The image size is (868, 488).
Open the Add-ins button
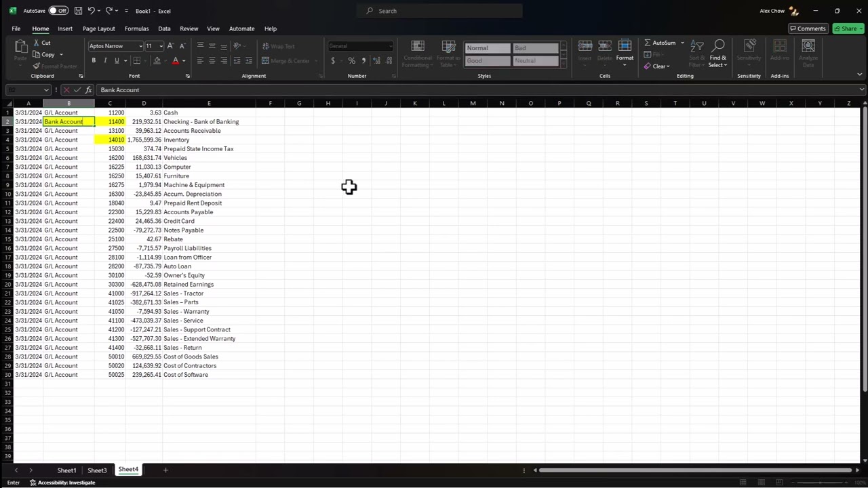click(x=780, y=52)
